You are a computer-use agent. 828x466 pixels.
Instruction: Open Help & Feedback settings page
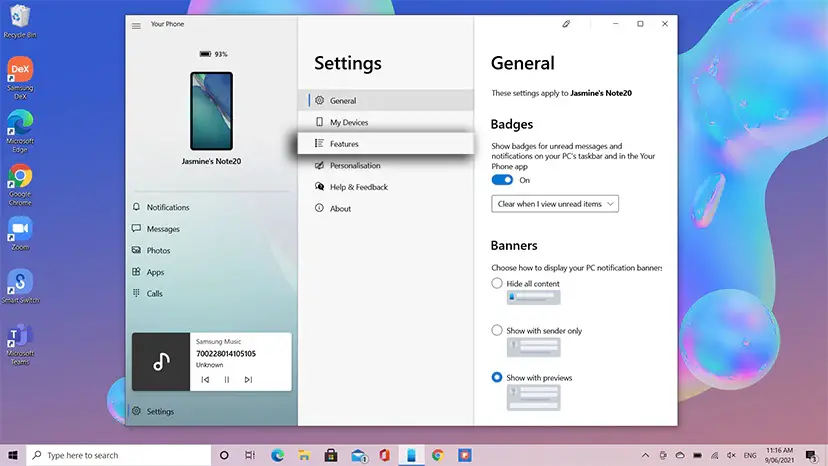click(x=385, y=187)
